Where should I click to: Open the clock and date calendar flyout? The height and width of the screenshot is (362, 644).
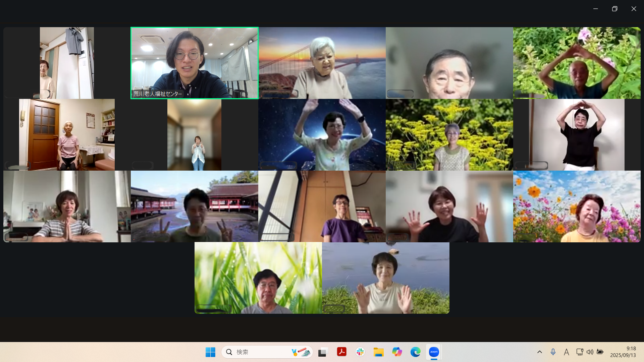click(x=623, y=352)
